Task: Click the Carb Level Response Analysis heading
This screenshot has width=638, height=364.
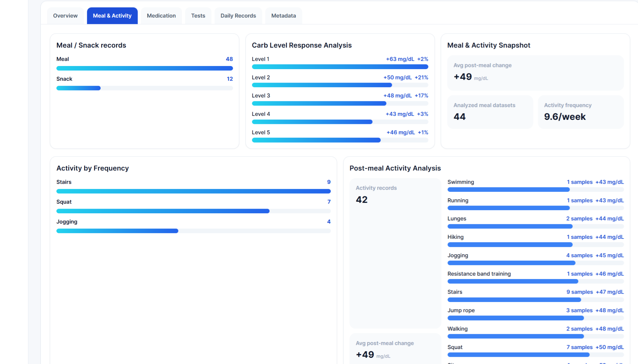Action: point(302,45)
